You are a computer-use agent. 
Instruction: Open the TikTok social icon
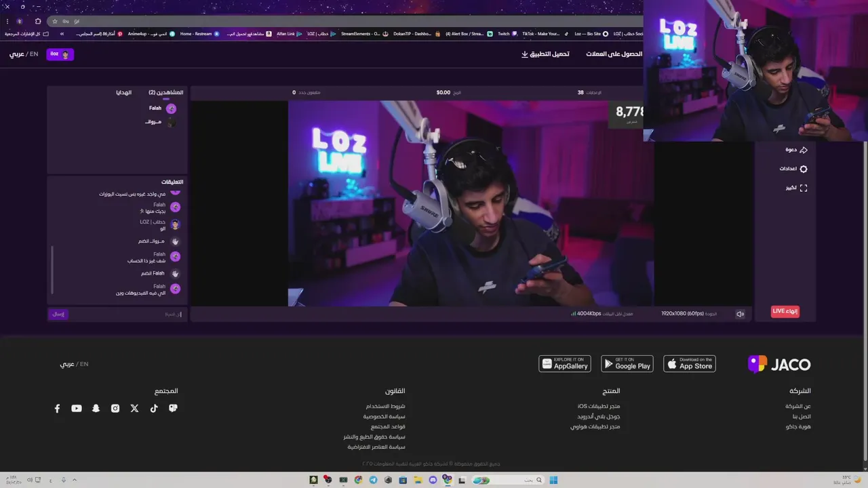(x=154, y=408)
